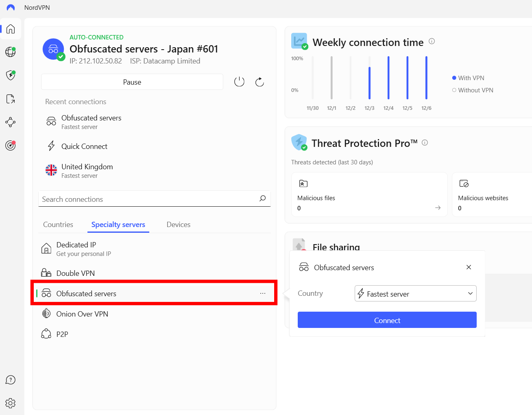Click the United Kingdom flag icon
The image size is (532, 415).
tap(51, 170)
